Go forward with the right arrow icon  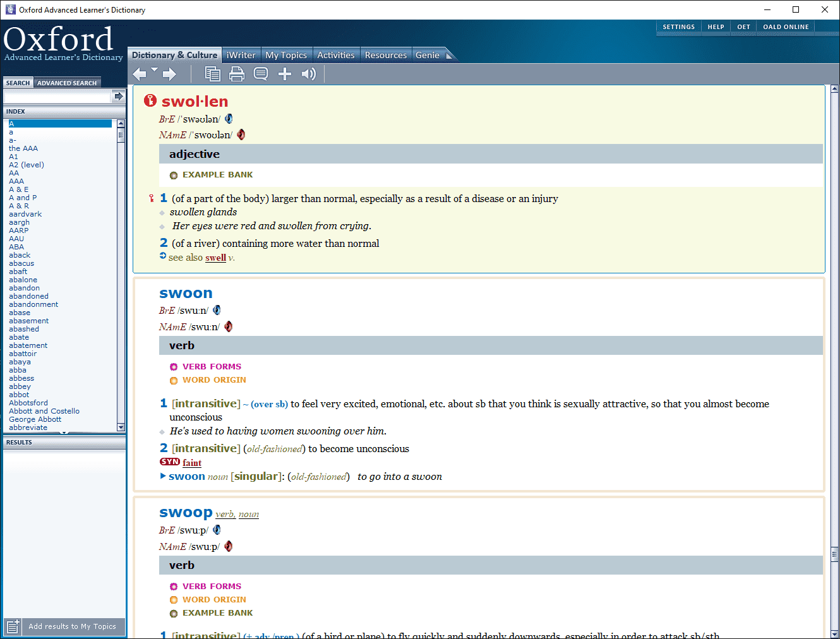169,75
